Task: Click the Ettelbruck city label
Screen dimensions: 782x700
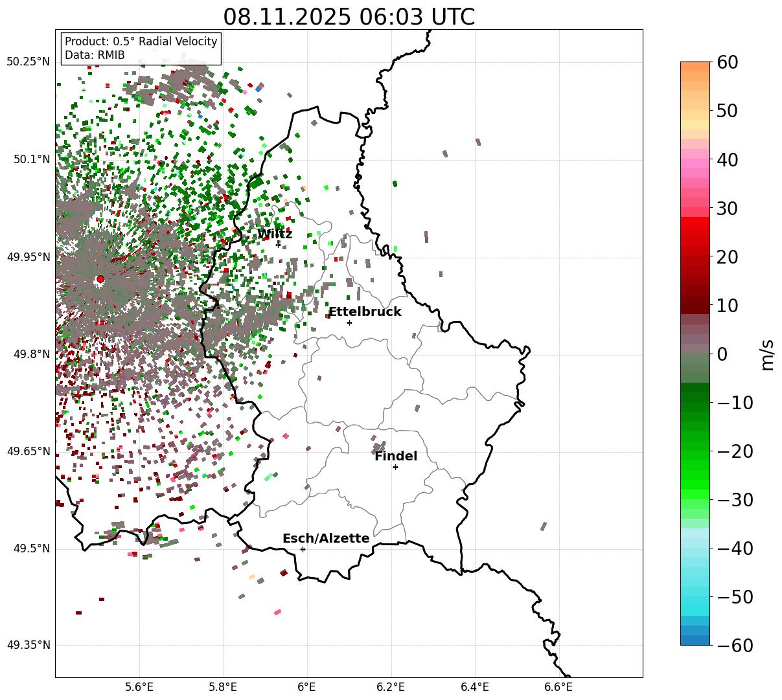Action: [x=365, y=312]
